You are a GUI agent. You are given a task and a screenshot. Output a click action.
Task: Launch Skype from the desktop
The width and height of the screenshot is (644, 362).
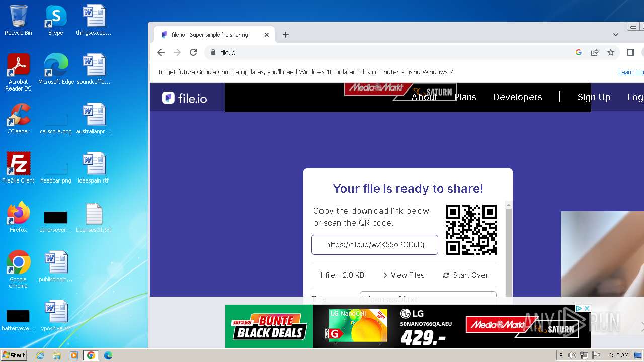point(56,20)
